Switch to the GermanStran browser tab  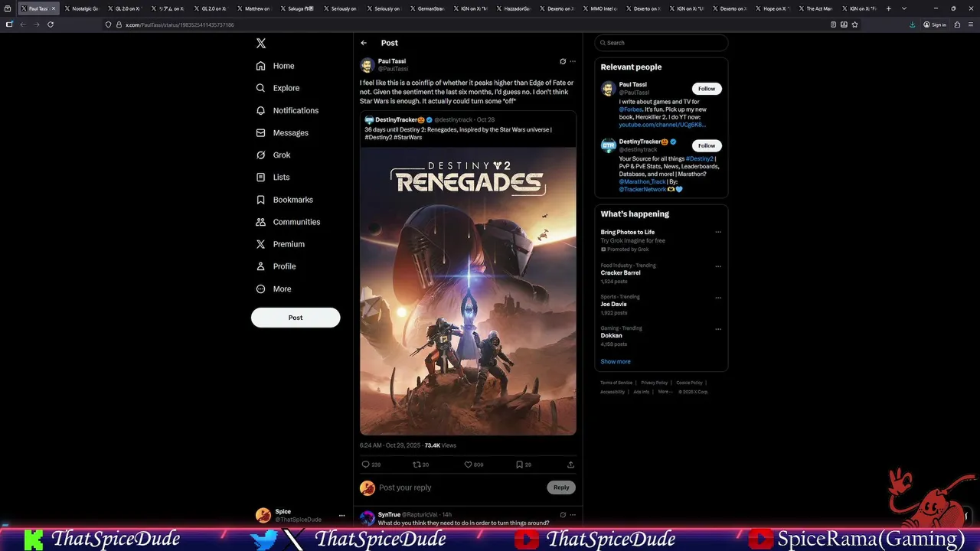427,8
